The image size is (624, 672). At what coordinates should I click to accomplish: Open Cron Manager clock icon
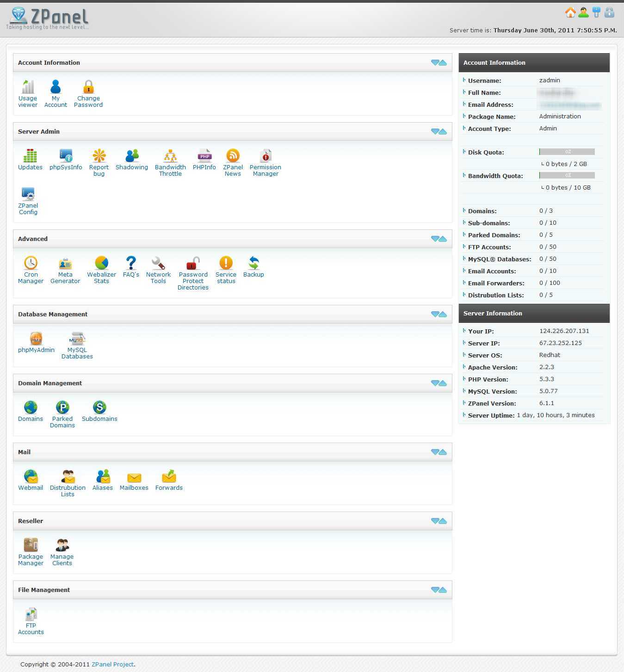click(31, 263)
